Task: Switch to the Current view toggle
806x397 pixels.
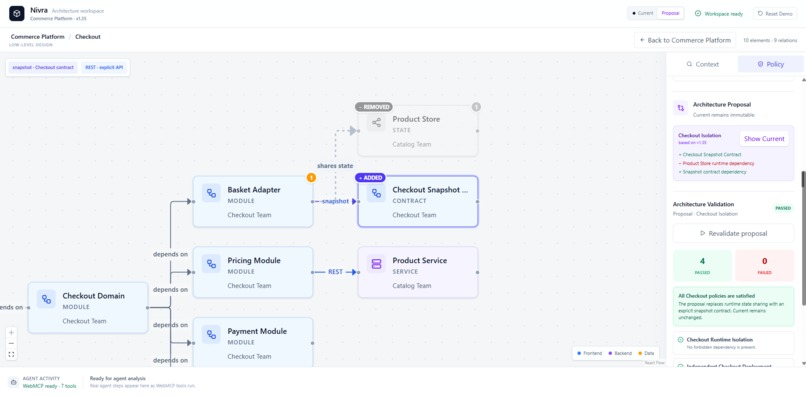Action: (x=643, y=13)
